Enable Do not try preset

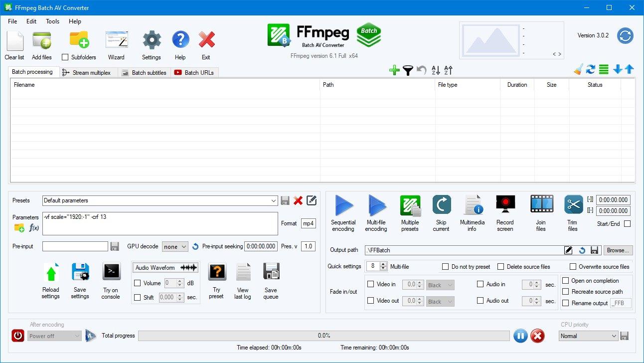446,267
